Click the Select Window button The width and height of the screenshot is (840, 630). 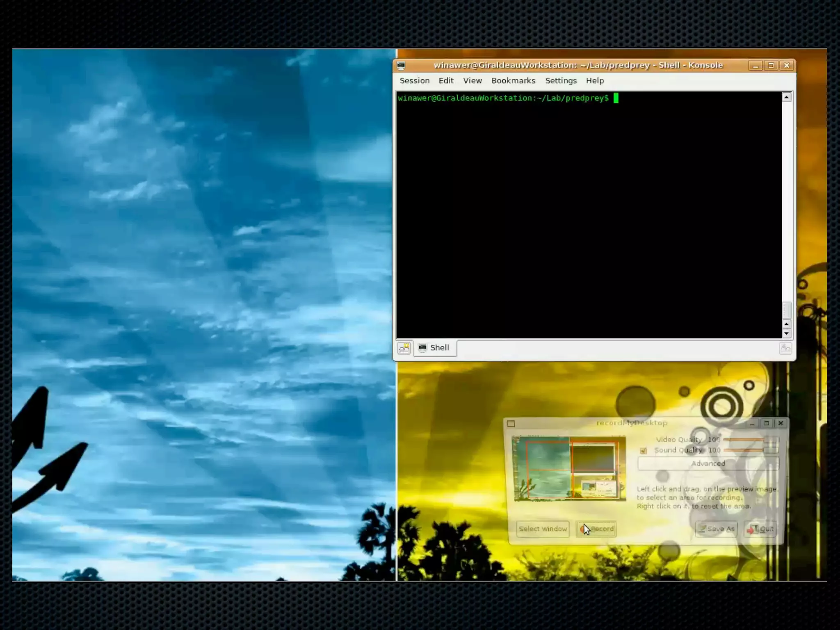[543, 529]
